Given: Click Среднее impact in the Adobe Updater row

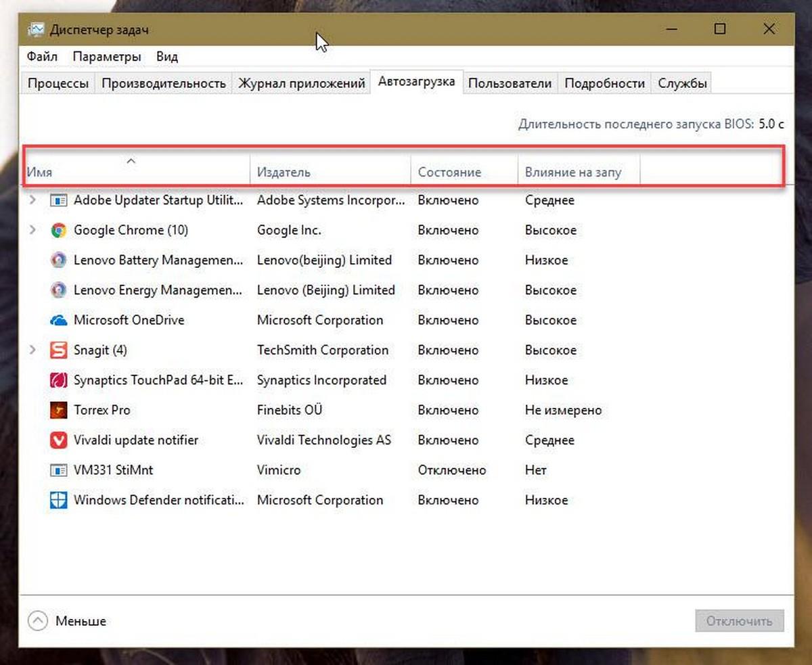Looking at the screenshot, I should tap(549, 200).
